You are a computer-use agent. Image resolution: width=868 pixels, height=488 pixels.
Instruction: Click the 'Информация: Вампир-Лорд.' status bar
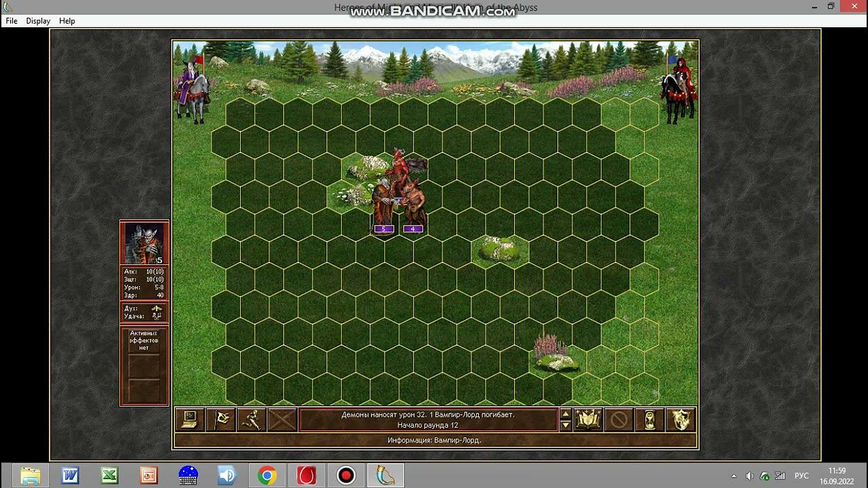435,441
